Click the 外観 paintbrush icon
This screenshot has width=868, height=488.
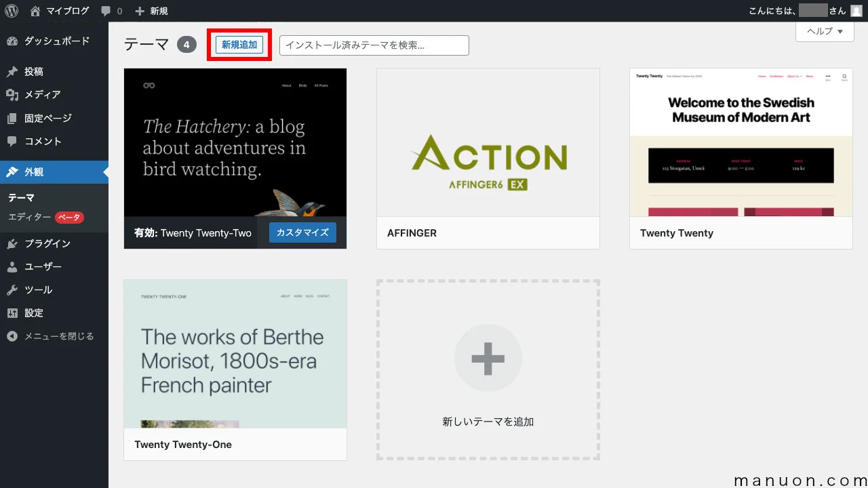(x=12, y=172)
